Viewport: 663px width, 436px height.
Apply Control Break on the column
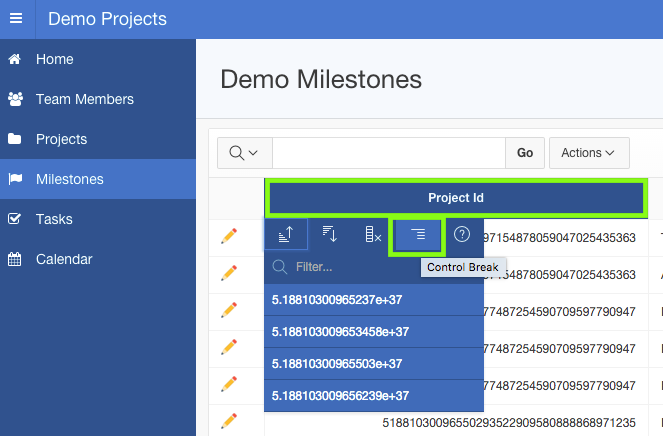pos(418,234)
